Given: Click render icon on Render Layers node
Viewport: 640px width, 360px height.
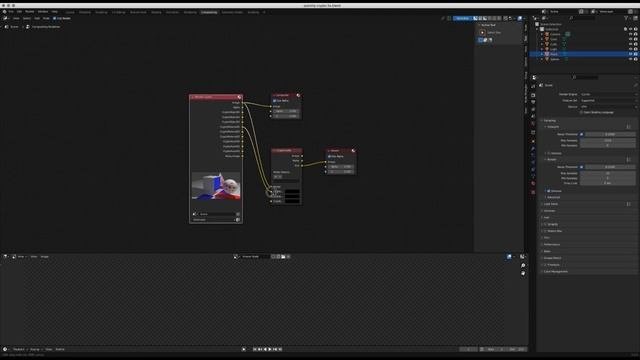Looking at the screenshot, I should coord(239,97).
